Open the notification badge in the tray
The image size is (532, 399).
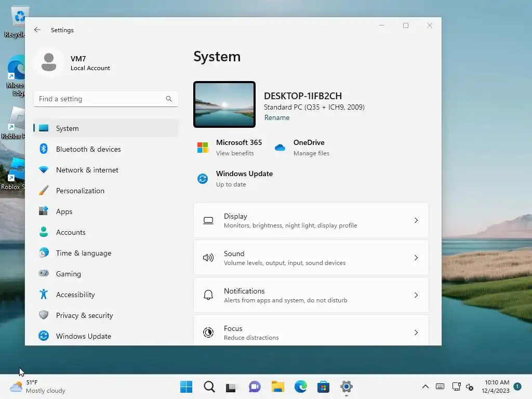click(x=517, y=386)
